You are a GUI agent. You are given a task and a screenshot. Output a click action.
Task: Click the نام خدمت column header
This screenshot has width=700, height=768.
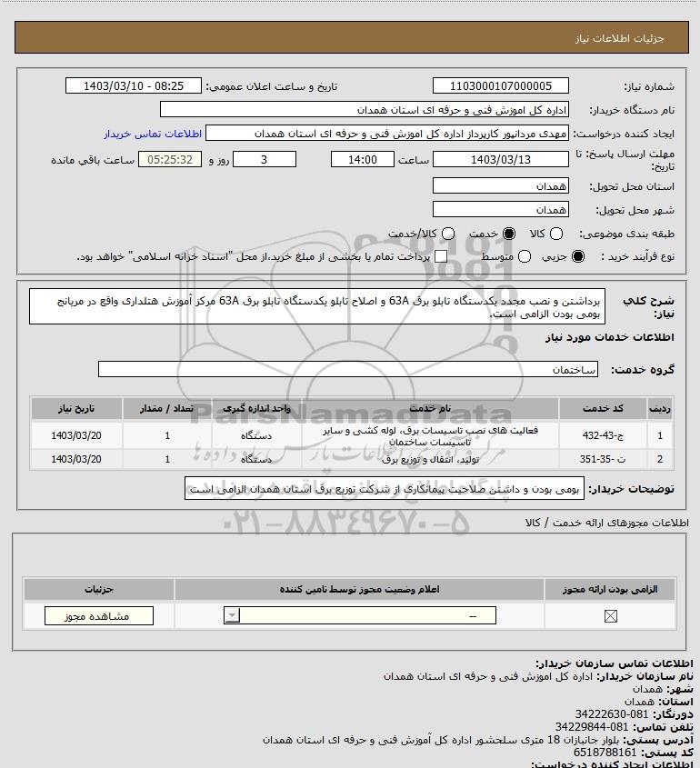click(430, 408)
